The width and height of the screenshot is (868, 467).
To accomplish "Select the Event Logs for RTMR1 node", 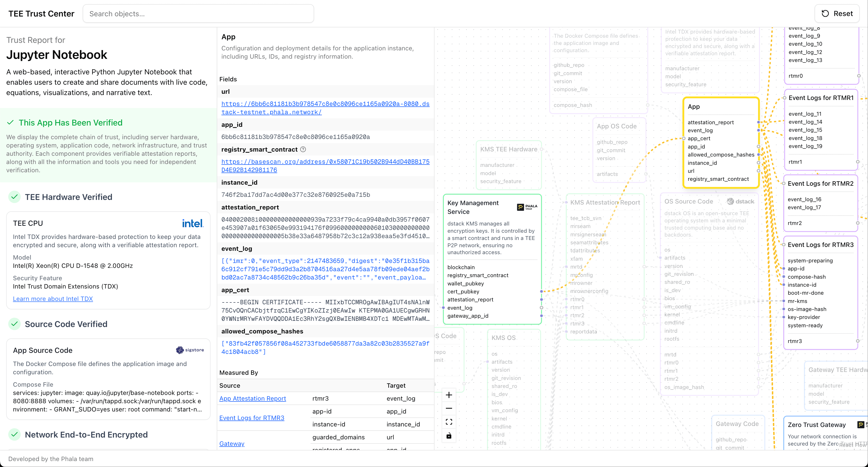I will 821,98.
